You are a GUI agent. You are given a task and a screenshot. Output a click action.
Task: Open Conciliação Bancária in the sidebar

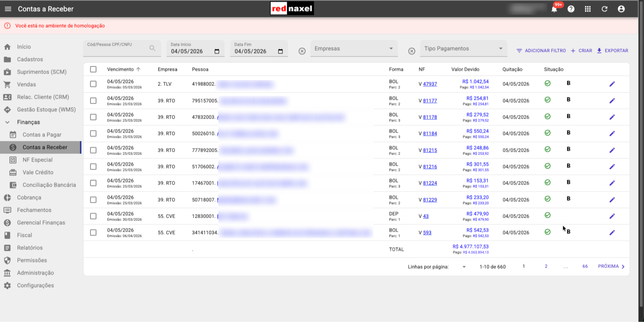(41, 185)
